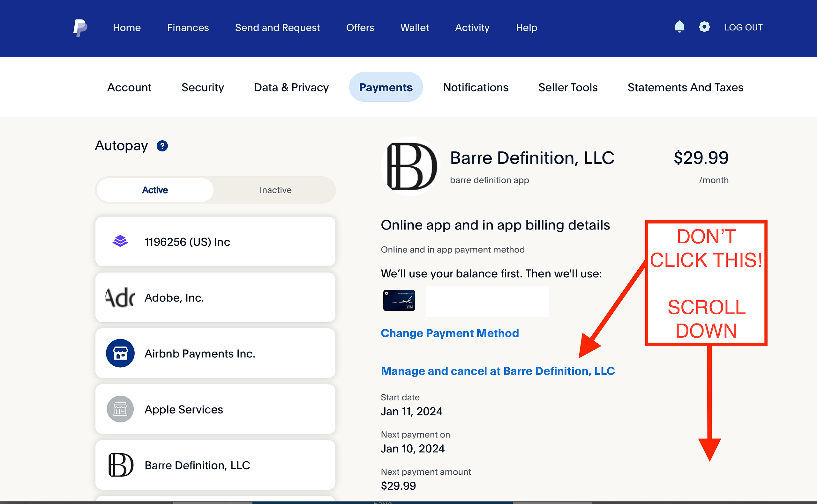Image resolution: width=817 pixels, height=504 pixels.
Task: Switch Autopay list to Inactive
Action: click(275, 190)
